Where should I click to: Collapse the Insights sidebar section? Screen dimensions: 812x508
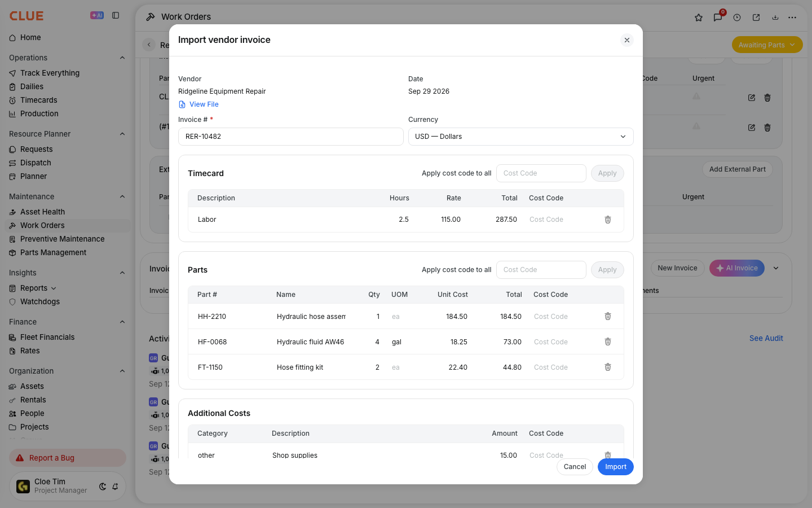[x=122, y=273]
